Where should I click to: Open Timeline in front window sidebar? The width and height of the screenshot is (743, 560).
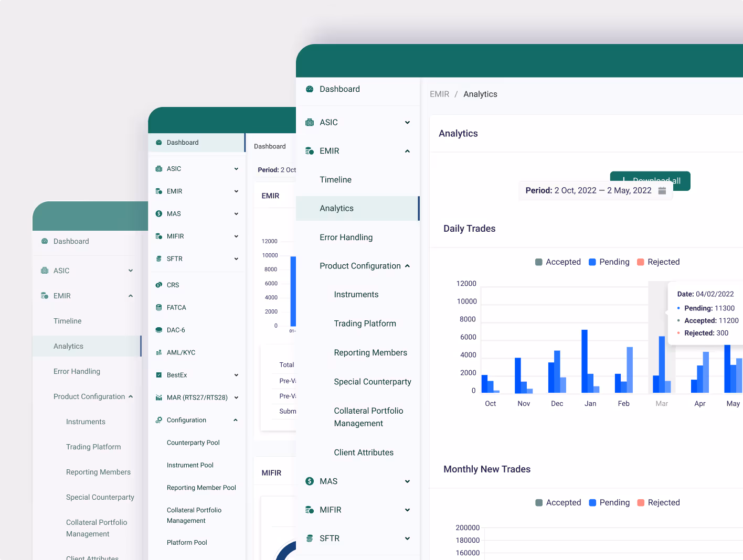click(x=336, y=180)
